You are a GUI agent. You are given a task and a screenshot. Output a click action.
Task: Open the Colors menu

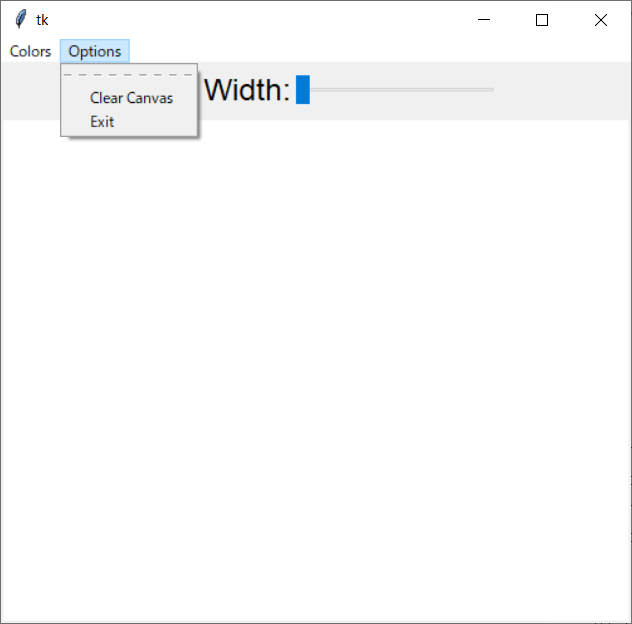coord(30,51)
